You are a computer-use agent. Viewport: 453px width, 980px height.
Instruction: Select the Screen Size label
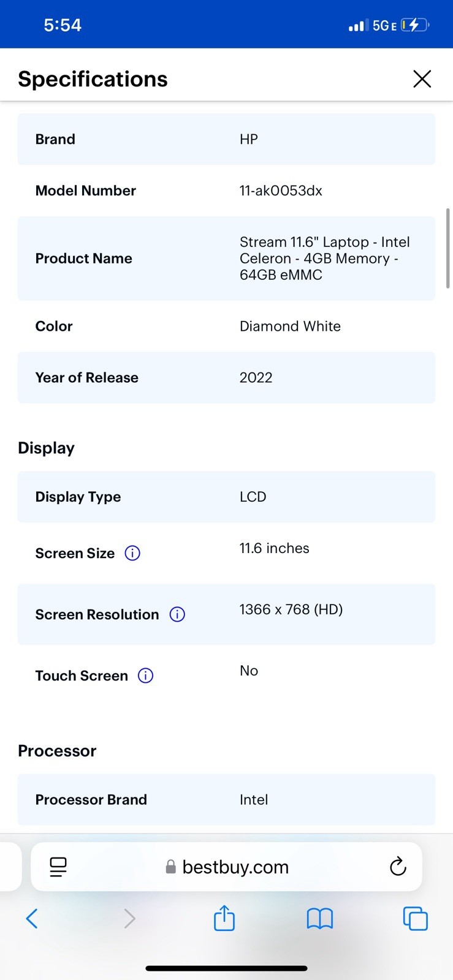pyautogui.click(x=75, y=553)
